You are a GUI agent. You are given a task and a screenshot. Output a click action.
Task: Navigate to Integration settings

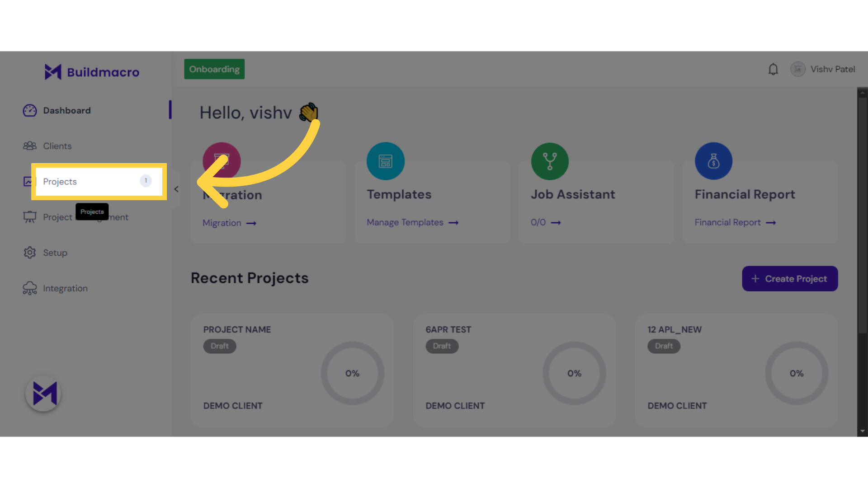pos(65,288)
